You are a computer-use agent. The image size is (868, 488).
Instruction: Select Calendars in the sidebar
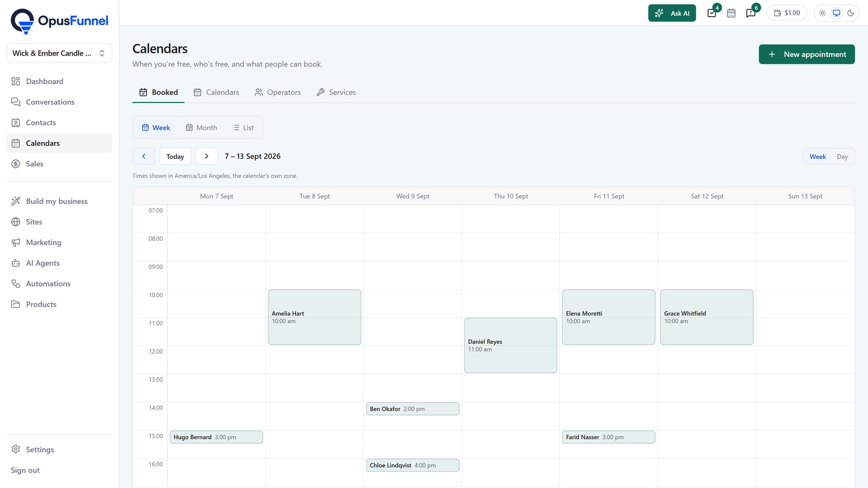[x=59, y=143]
